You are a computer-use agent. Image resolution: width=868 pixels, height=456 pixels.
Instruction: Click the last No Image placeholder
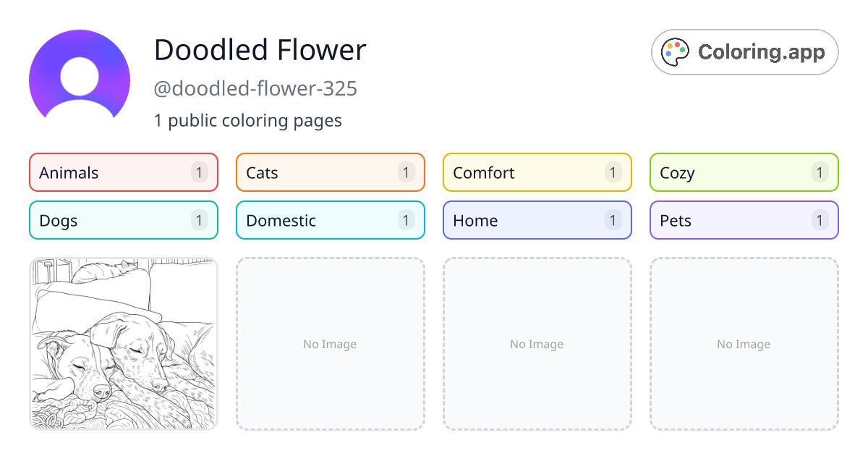[744, 344]
